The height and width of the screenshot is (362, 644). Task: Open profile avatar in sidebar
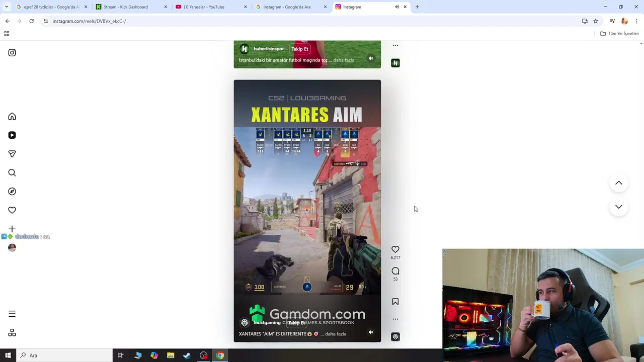tap(12, 247)
